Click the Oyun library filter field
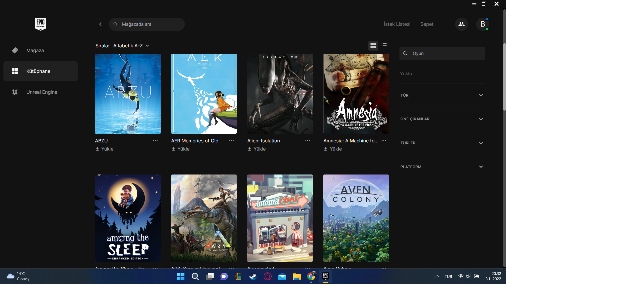 coord(442,53)
